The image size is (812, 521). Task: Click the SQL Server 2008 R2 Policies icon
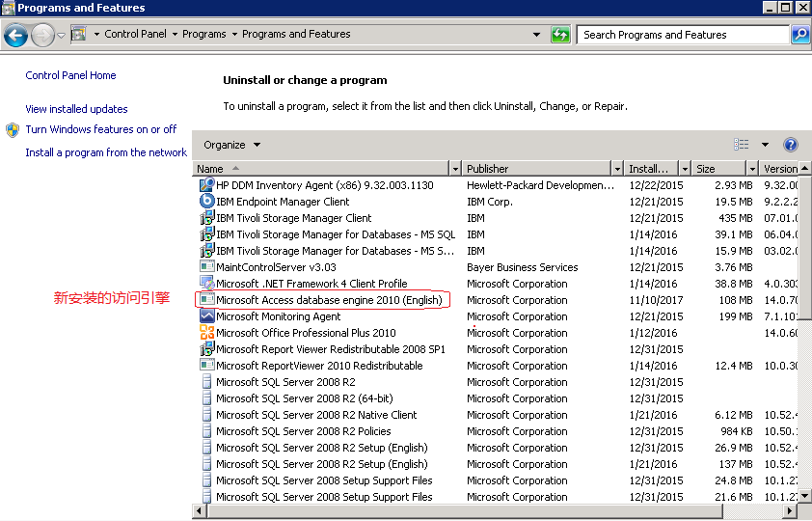tap(206, 431)
